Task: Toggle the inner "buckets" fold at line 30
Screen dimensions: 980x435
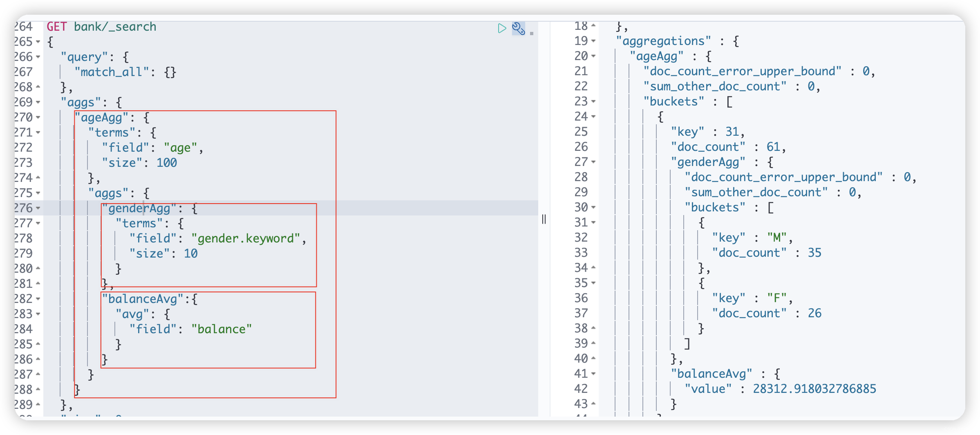Action: coord(593,207)
